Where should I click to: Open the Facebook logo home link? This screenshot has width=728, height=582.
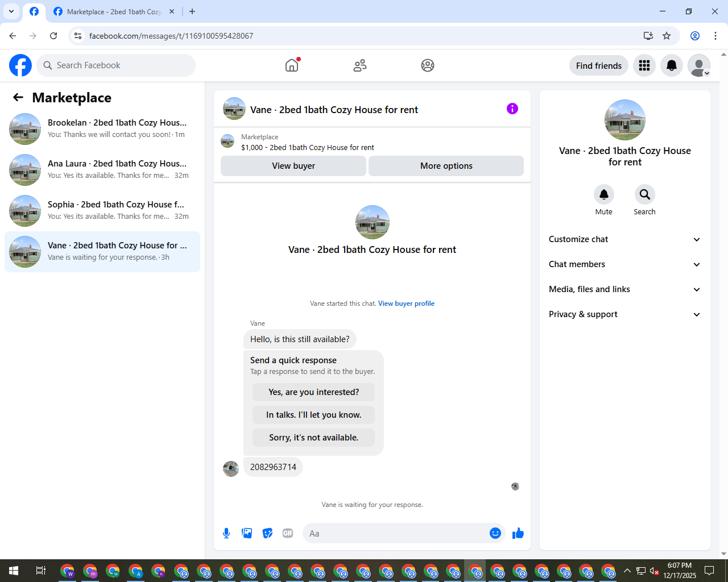tap(20, 65)
